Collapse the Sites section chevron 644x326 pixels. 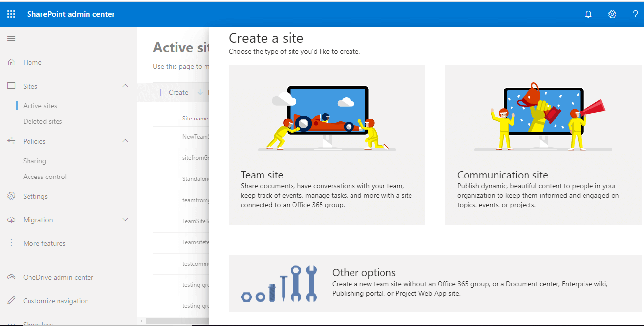pos(125,86)
